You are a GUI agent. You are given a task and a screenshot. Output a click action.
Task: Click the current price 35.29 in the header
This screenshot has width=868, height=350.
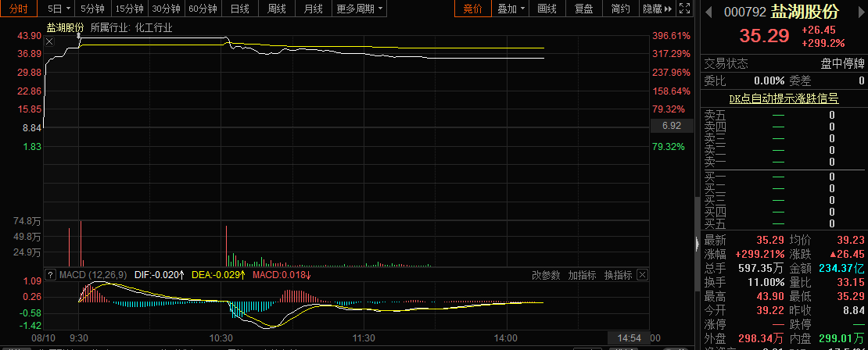point(765,36)
